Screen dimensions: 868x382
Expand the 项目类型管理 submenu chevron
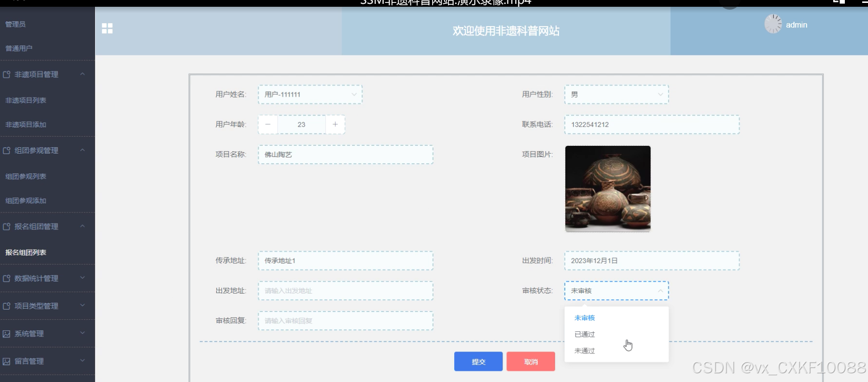coord(83,305)
